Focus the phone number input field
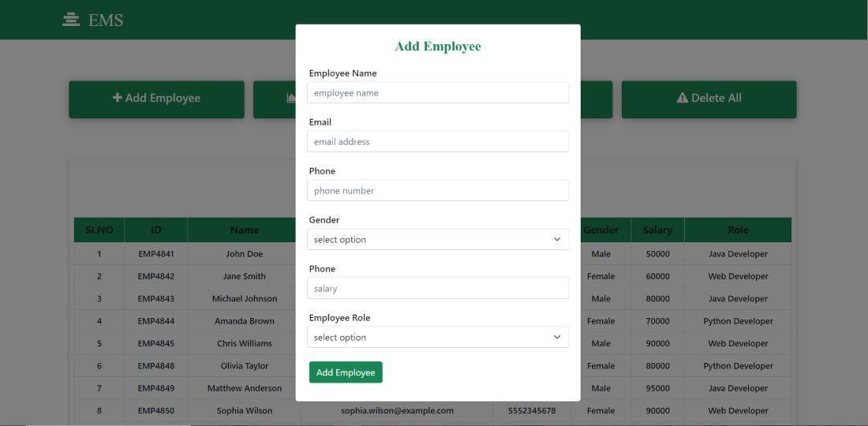This screenshot has width=868, height=426. tap(438, 190)
